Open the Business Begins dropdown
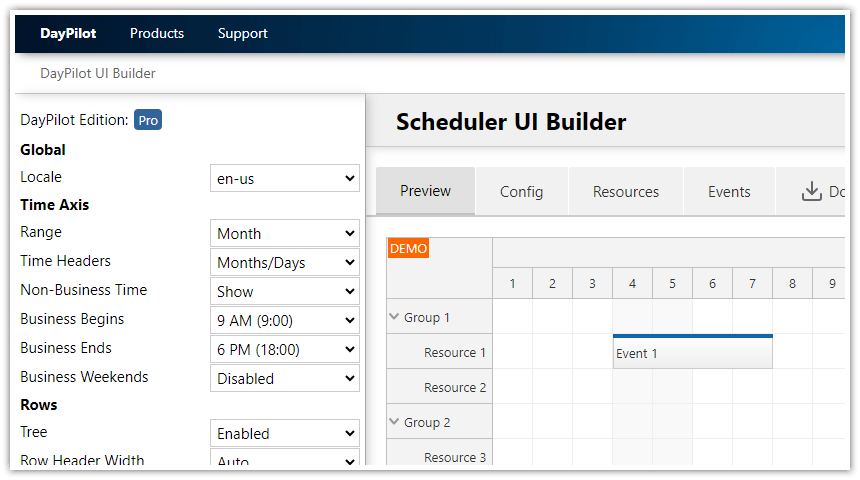860x480 pixels. (285, 320)
